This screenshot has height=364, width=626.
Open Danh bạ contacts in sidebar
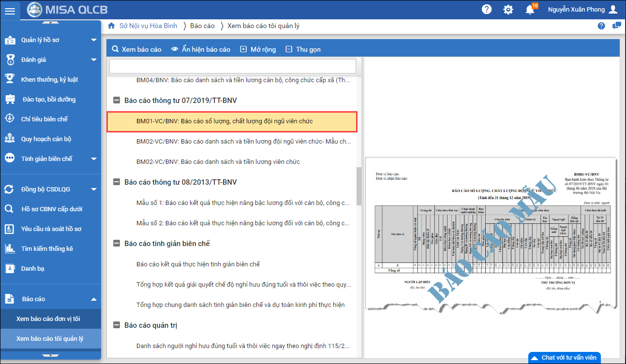click(x=36, y=268)
